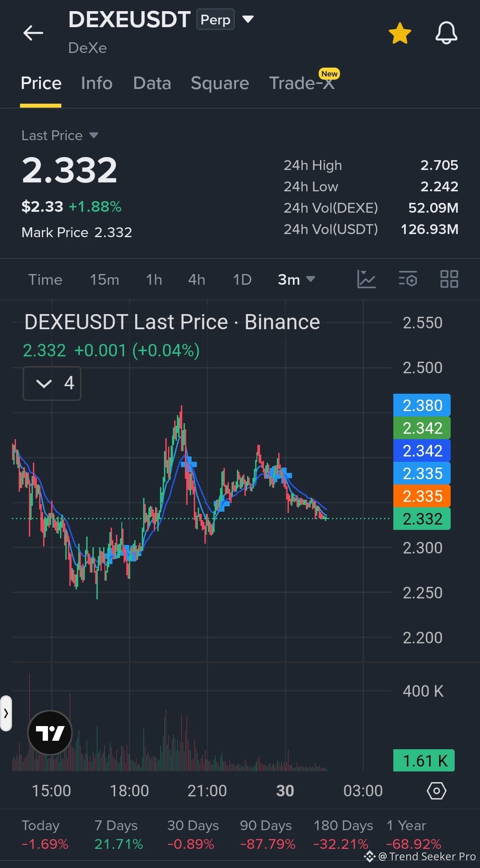Switch to the Square tab
This screenshot has width=480, height=868.
tap(220, 83)
